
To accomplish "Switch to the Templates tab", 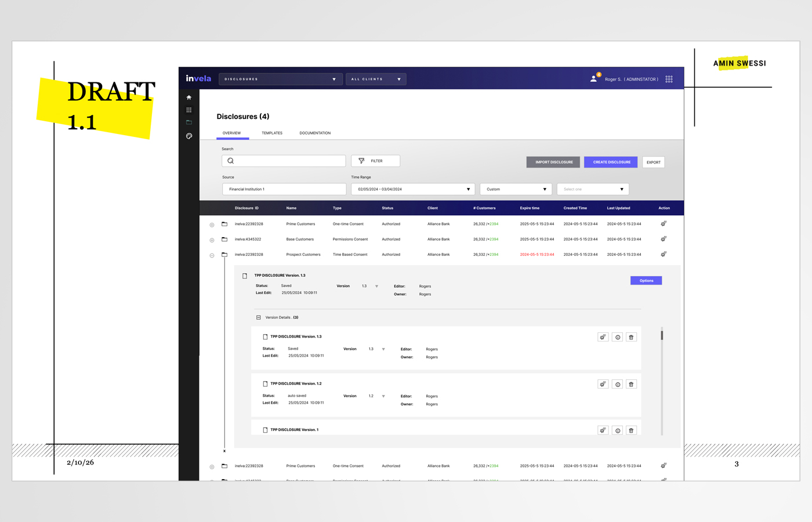I will click(x=272, y=133).
